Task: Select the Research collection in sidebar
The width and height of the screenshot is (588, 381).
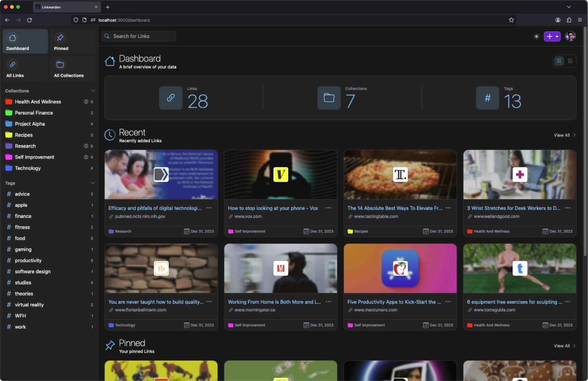Action: [49, 146]
